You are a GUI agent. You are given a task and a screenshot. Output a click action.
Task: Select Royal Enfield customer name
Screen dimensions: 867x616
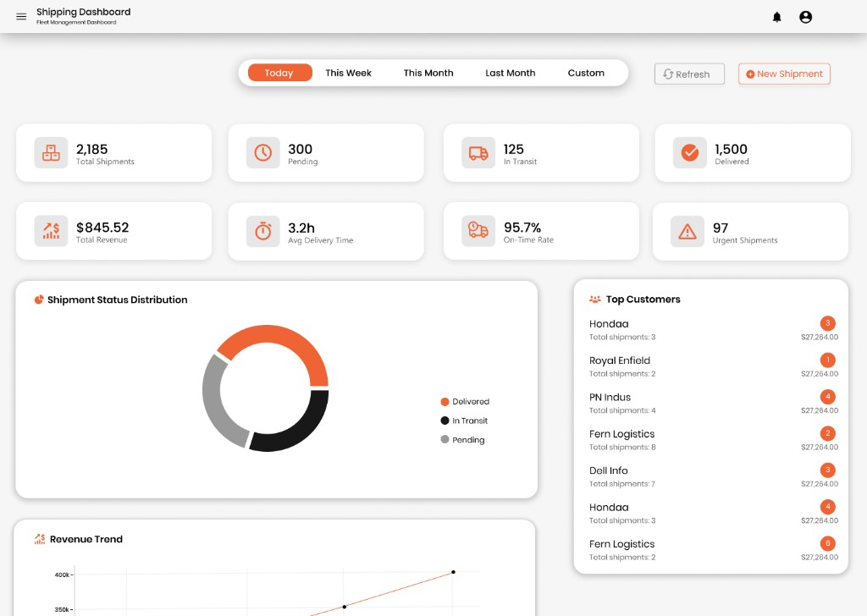pos(620,360)
